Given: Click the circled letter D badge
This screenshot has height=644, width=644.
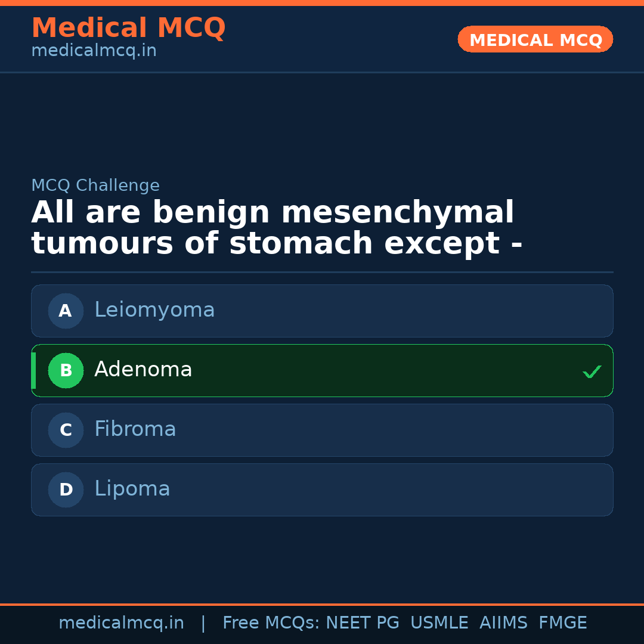Looking at the screenshot, I should coord(66,490).
